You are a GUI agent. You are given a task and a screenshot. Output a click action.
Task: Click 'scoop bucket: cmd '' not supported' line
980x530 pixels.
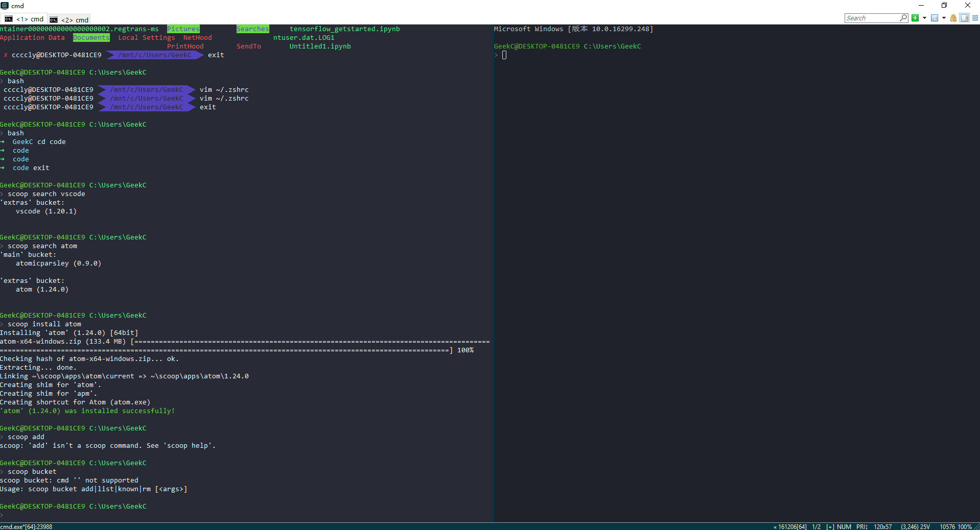(69, 480)
